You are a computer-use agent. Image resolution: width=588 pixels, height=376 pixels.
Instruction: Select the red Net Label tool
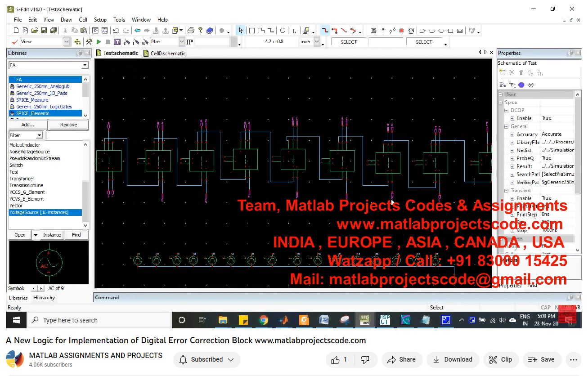[334, 31]
